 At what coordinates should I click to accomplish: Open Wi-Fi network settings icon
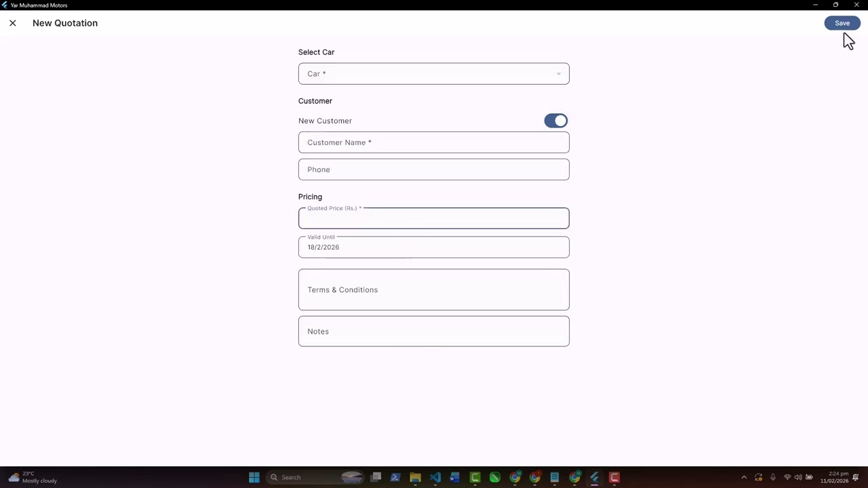(787, 477)
